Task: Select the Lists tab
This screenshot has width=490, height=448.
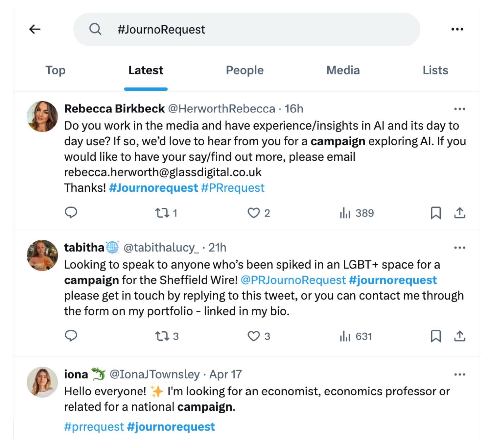Action: tap(435, 70)
